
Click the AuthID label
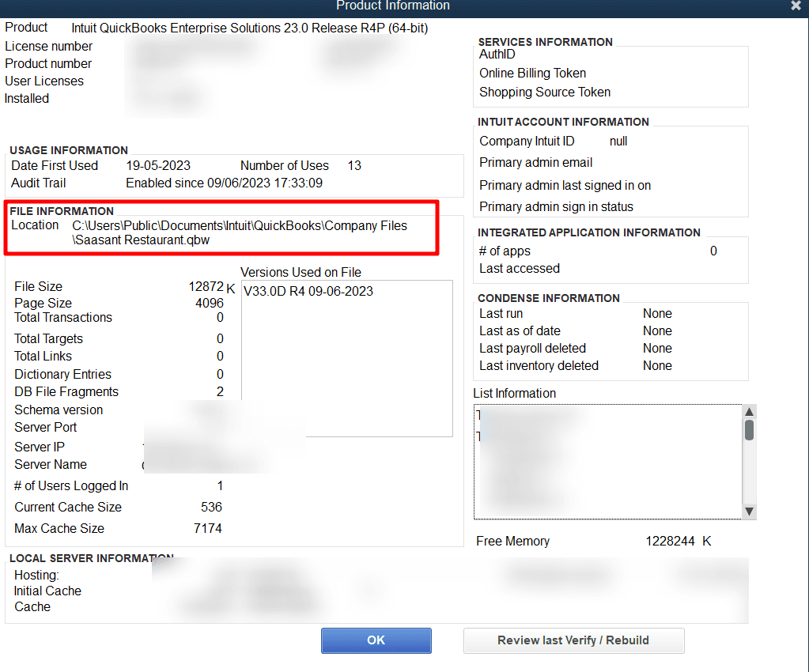(497, 54)
